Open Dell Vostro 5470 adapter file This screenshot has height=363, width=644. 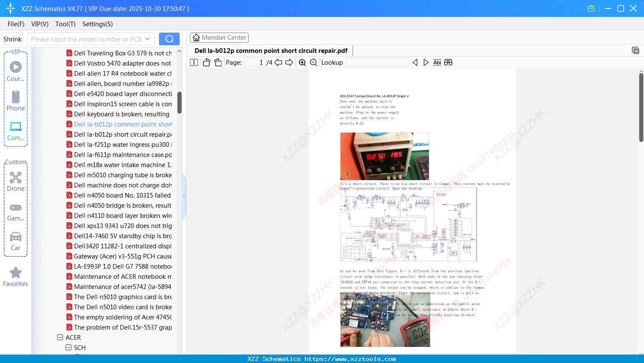point(123,63)
